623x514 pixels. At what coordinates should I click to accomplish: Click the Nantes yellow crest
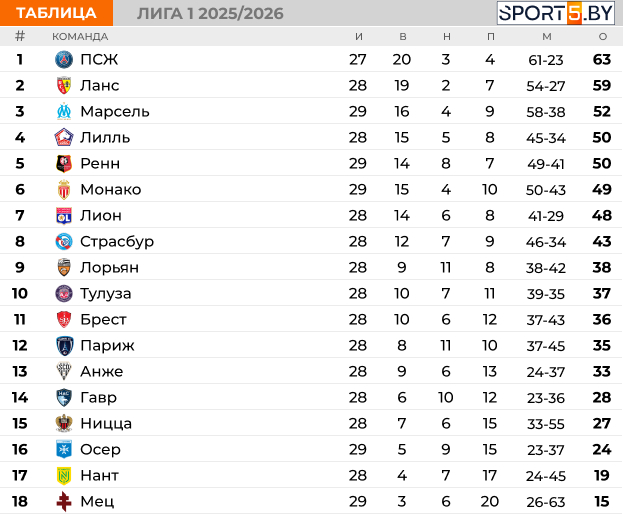click(64, 476)
